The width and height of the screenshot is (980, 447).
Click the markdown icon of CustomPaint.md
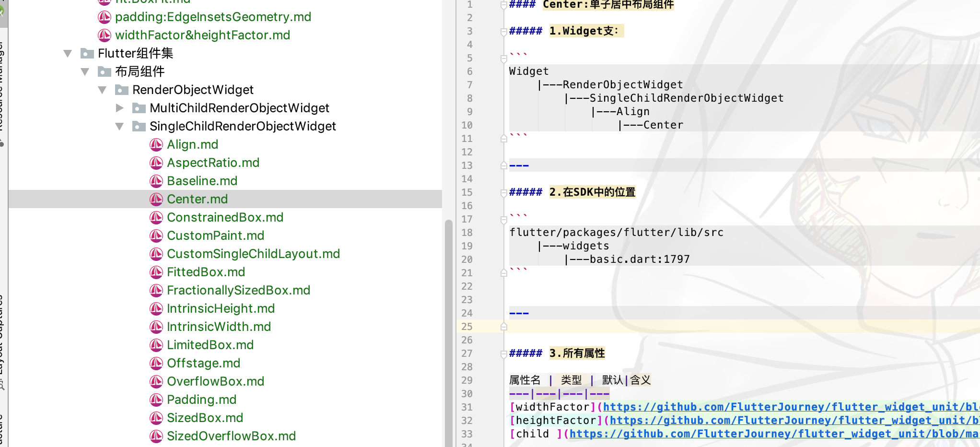(156, 235)
